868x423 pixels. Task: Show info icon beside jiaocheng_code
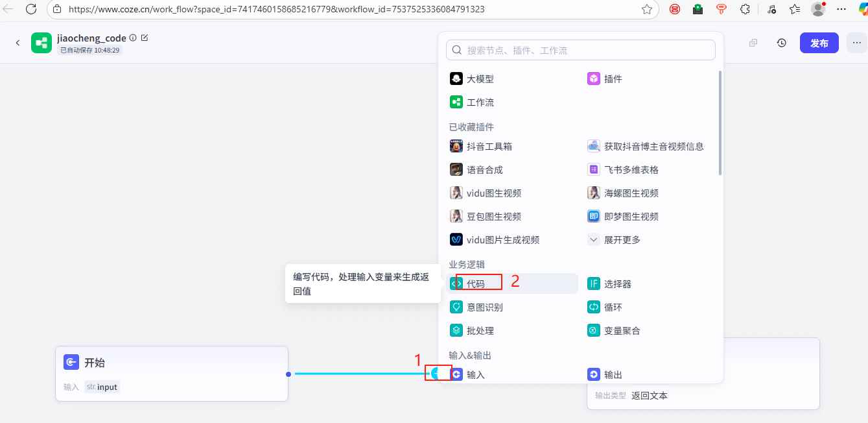click(133, 38)
